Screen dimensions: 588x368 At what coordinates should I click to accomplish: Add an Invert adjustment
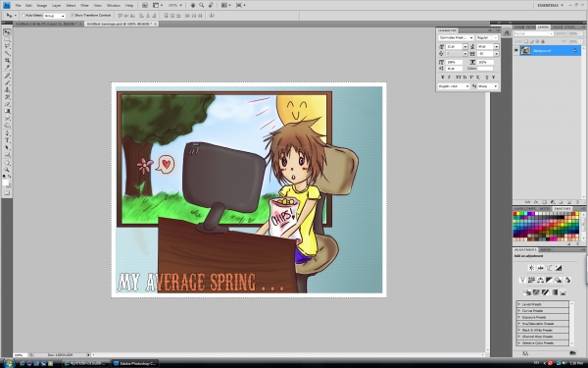(527, 292)
